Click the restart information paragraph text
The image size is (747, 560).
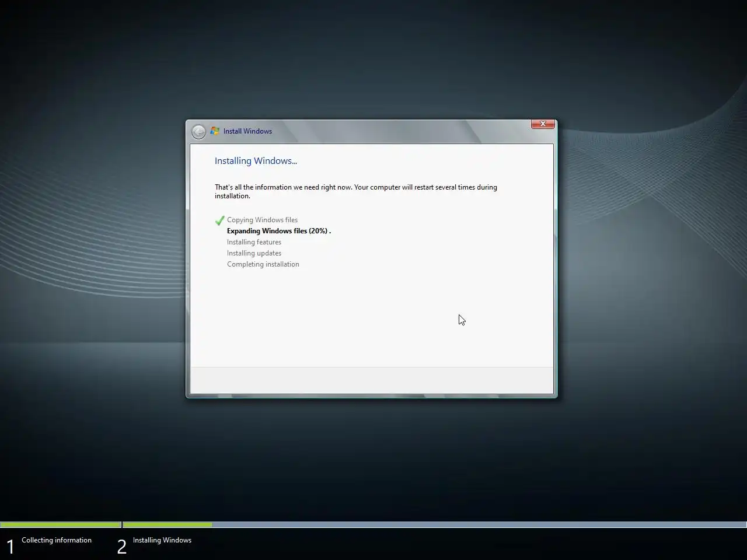click(x=356, y=191)
